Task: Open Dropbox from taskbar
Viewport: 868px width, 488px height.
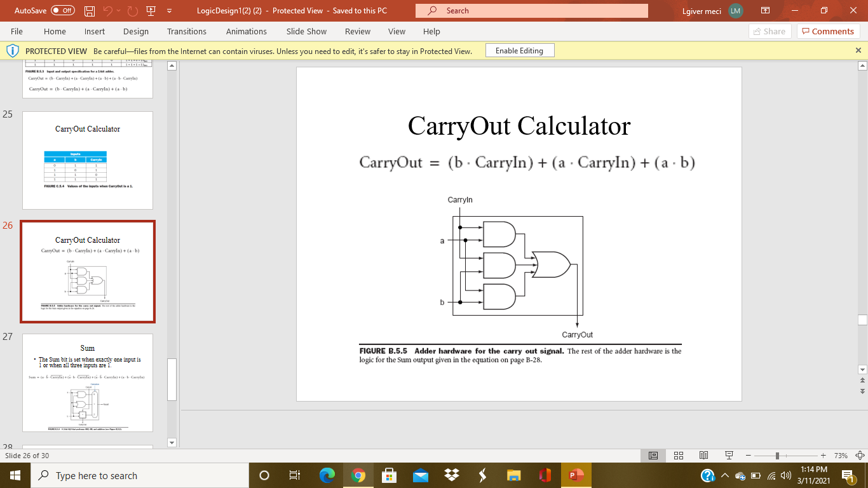Action: [451, 475]
